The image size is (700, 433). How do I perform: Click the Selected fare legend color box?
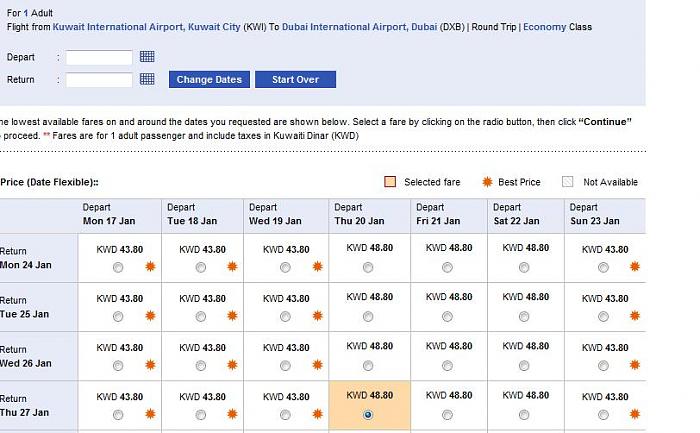[x=390, y=182]
